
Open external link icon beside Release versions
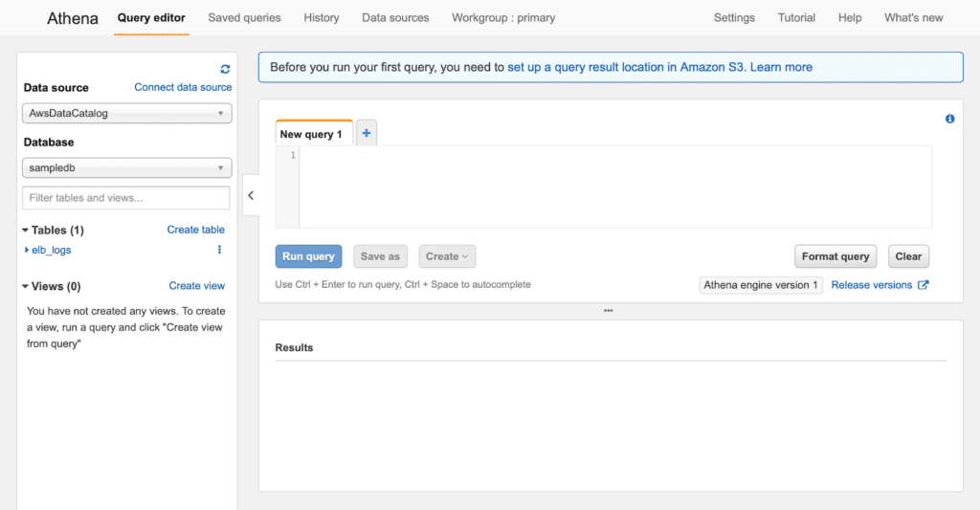point(924,285)
